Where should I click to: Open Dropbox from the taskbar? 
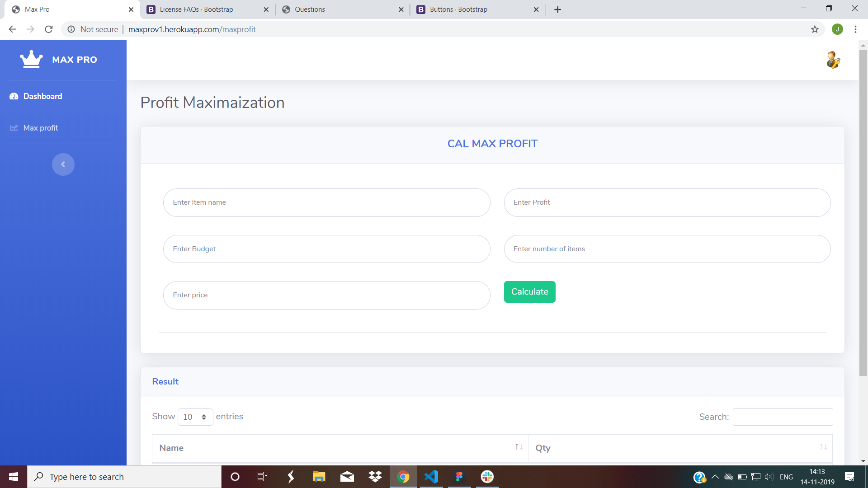(375, 477)
